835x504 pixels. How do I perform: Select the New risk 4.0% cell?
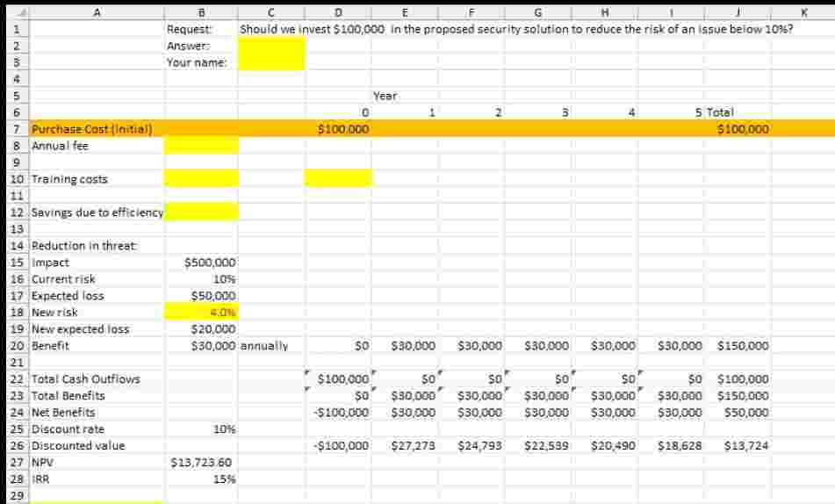tap(201, 313)
